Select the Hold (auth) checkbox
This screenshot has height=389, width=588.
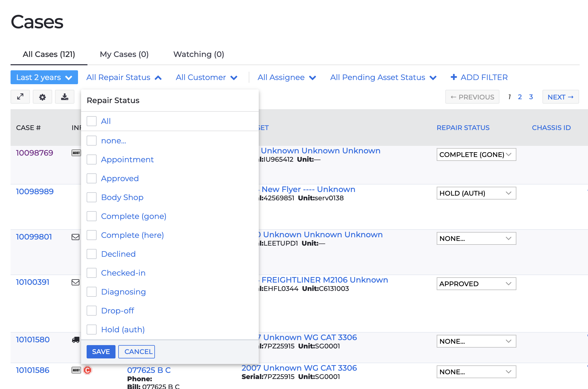point(92,330)
